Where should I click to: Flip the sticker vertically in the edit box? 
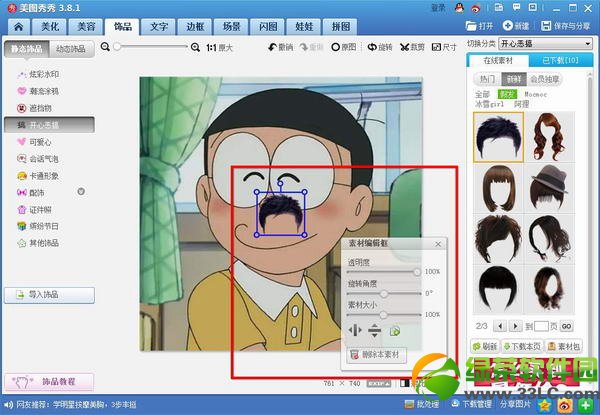374,331
